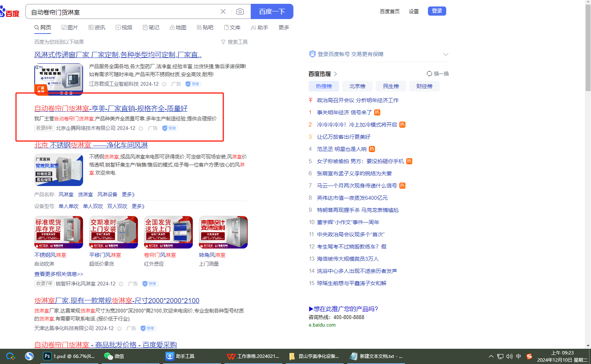Click the Sogou input method tray icon
Screen dimensions: 591x364
[529, 356]
